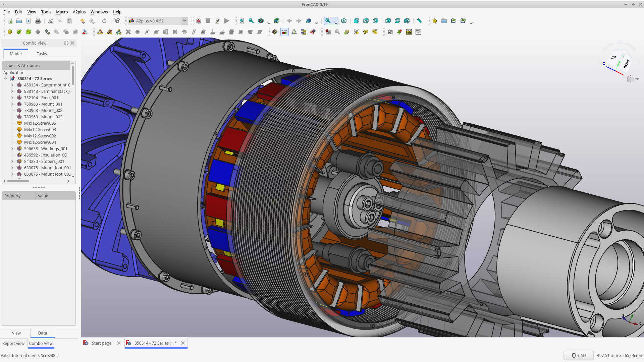644x362 pixels.
Task: Open the draw style dropdown arrow
Action: (269, 22)
